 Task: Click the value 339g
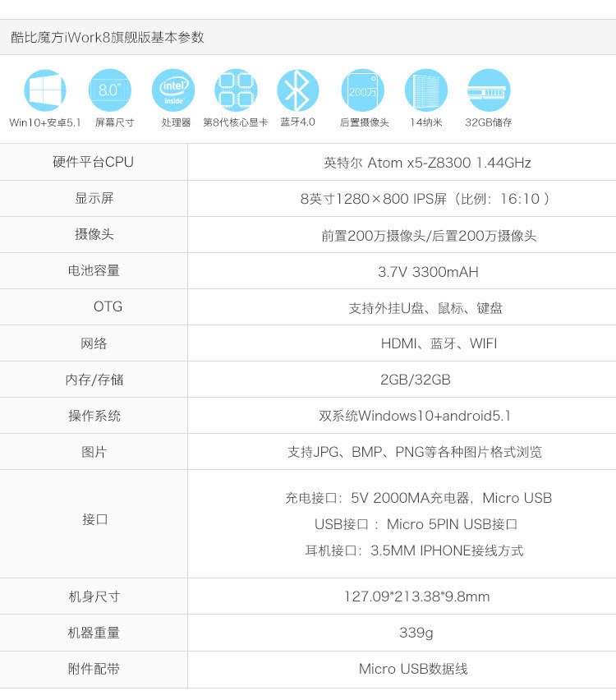[x=416, y=633]
